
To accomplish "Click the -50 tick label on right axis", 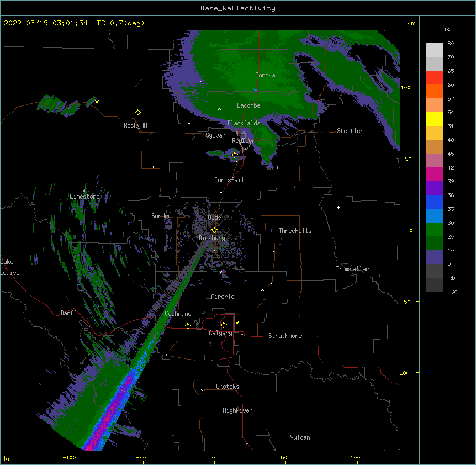I will tap(405, 302).
